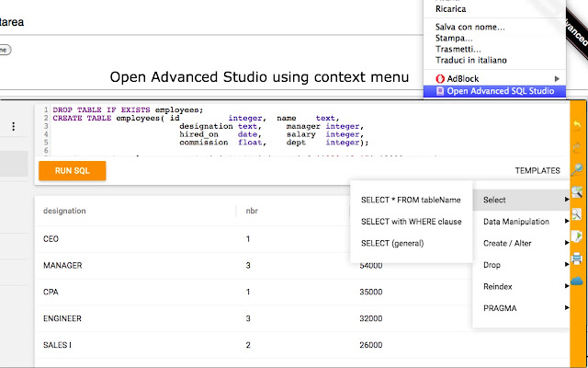Click the AdBlock Opera icon
588x368 pixels.
tap(440, 78)
